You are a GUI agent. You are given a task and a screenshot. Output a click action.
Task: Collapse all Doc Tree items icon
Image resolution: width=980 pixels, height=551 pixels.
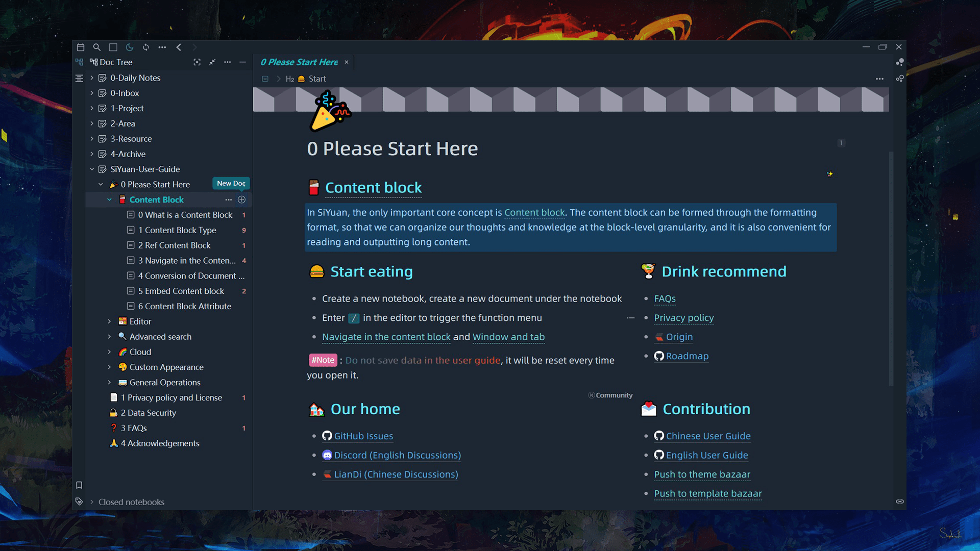tap(212, 62)
